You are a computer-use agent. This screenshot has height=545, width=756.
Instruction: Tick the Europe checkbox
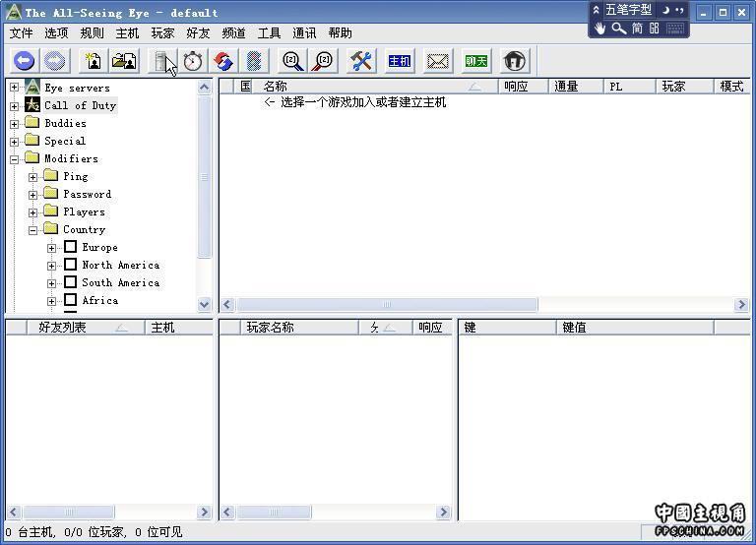[x=71, y=247]
